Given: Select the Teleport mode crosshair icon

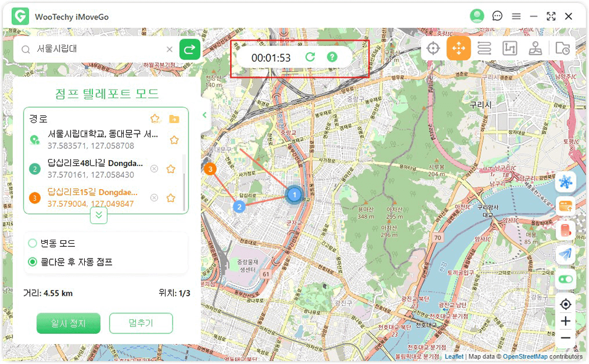Looking at the screenshot, I should (434, 48).
